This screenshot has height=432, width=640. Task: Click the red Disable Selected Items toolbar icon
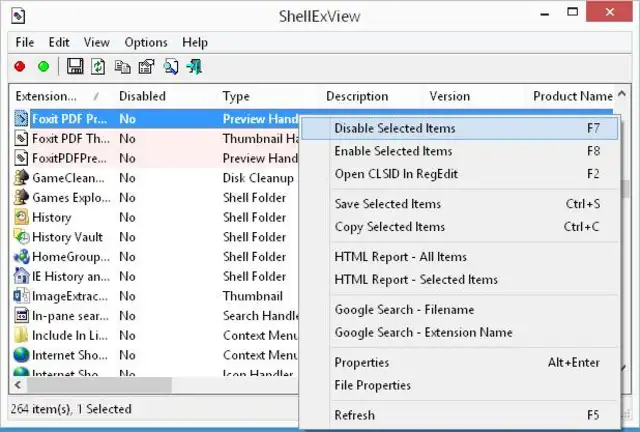point(20,67)
